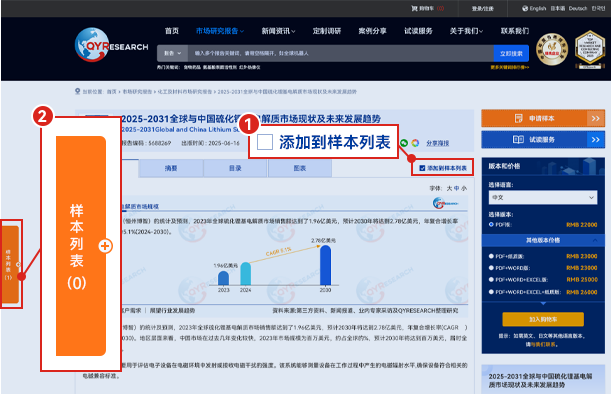The height and width of the screenshot is (394, 611).
Task: Click the 与我们联系 link in price panel
Action: [x=544, y=344]
